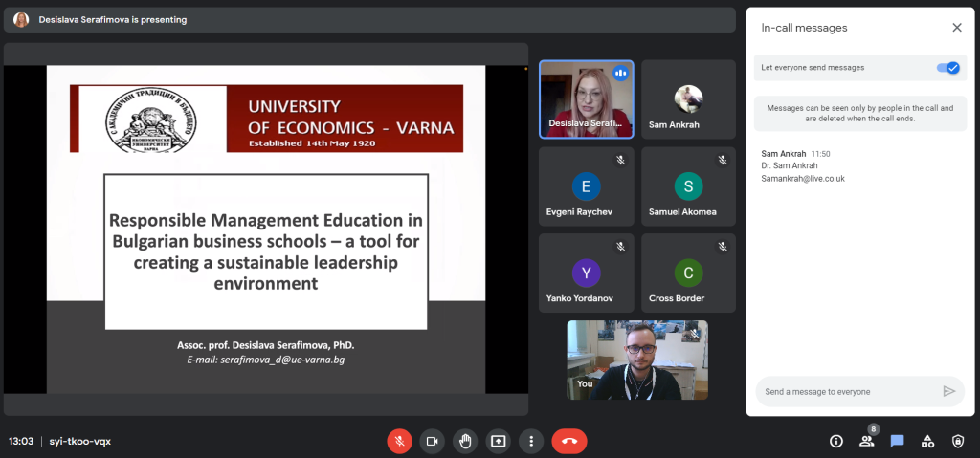Click the Samankrah@live.co.uk message text

tap(803, 178)
